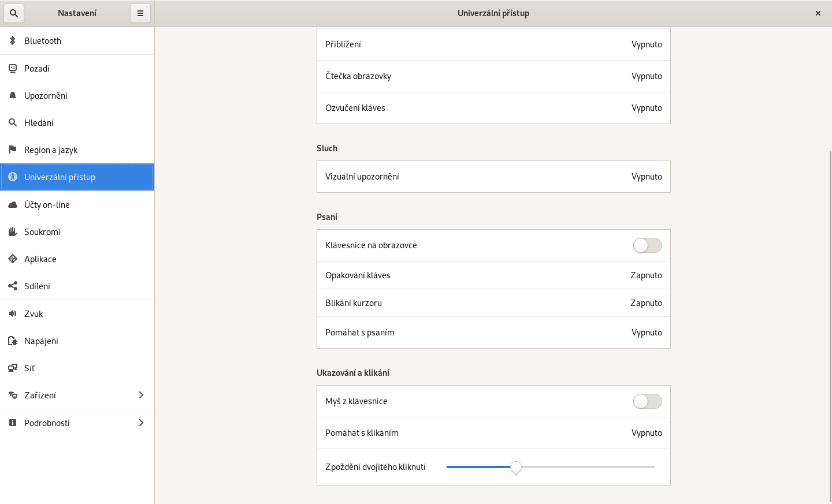This screenshot has width=832, height=504.
Task: Click the Bluetooth icon in sidebar
Action: coord(13,41)
